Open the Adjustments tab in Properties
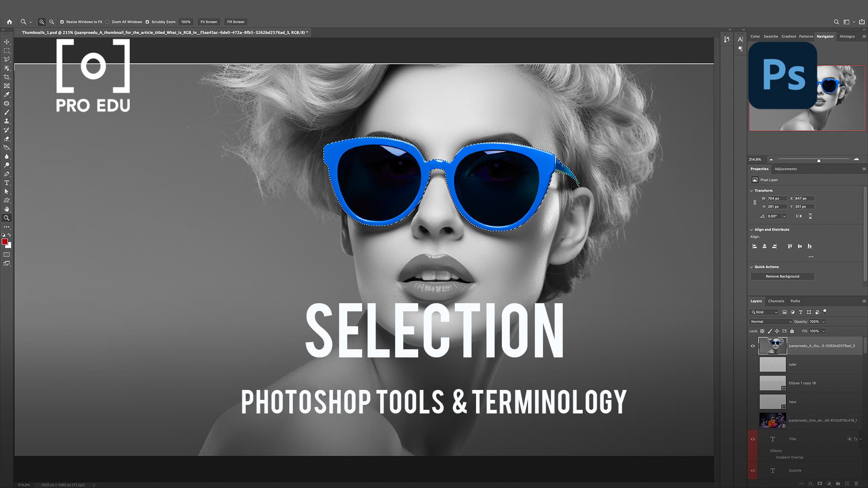Image resolution: width=868 pixels, height=488 pixels. pos(786,169)
